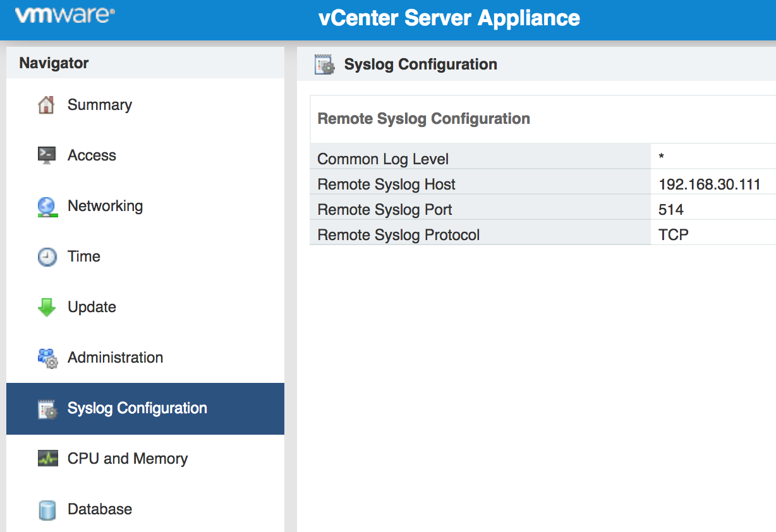Click the Database cylinder icon

click(47, 510)
